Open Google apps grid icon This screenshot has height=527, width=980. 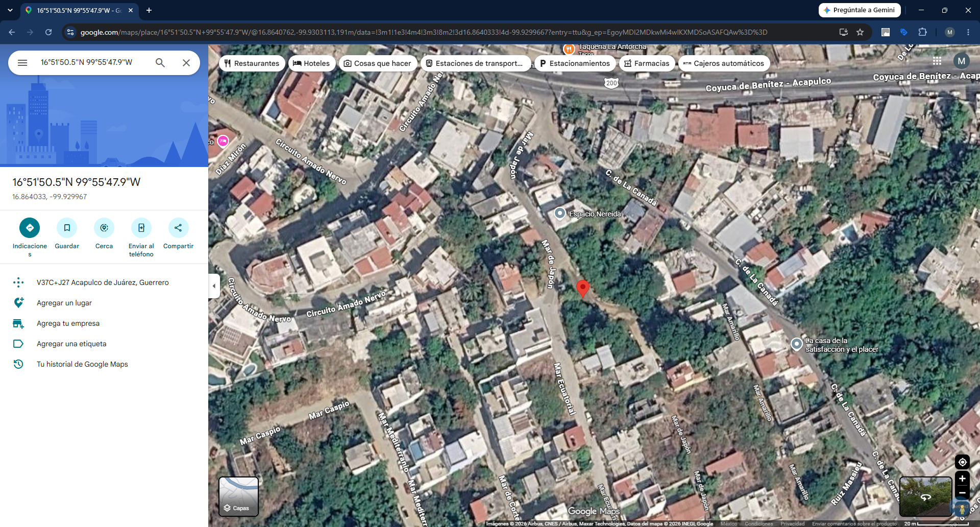937,61
